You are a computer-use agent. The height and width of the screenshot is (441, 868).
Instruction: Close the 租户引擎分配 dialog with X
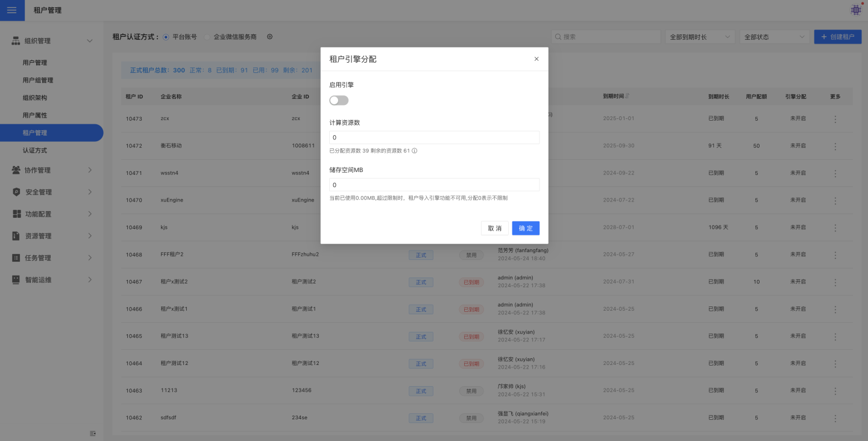tap(536, 59)
